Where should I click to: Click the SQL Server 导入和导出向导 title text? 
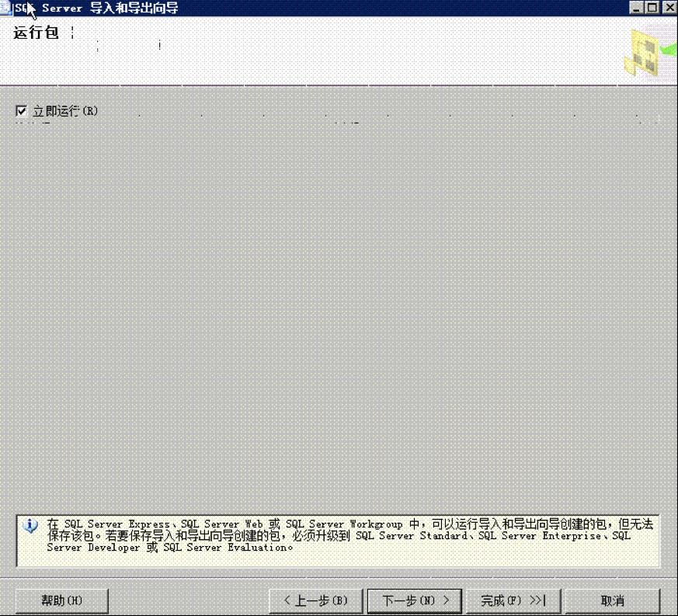point(96,8)
